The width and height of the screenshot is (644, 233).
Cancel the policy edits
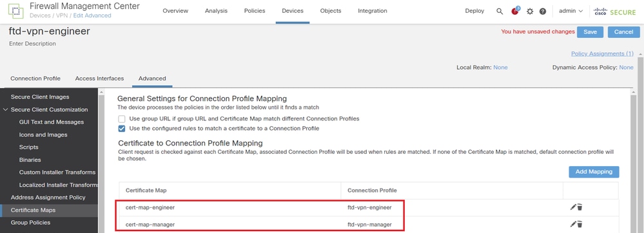point(623,32)
